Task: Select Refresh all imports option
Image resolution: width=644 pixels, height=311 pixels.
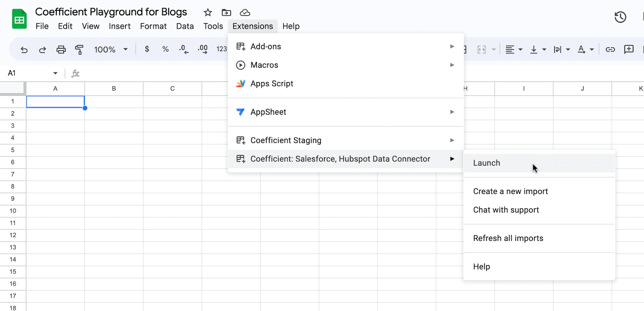Action: (x=508, y=238)
